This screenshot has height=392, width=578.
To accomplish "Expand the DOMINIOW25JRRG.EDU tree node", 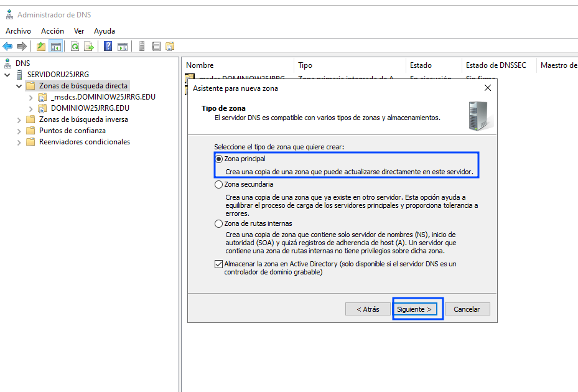I will point(31,109).
